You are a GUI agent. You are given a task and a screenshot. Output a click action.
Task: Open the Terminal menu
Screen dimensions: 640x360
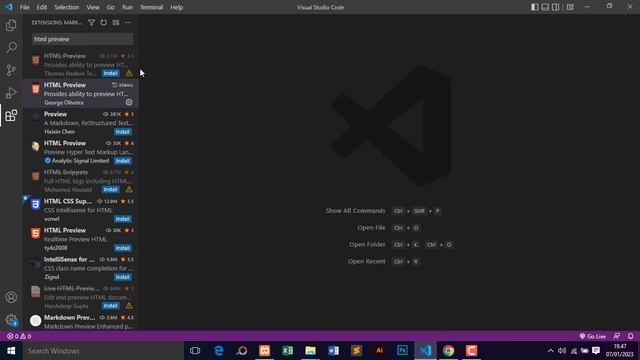(151, 7)
